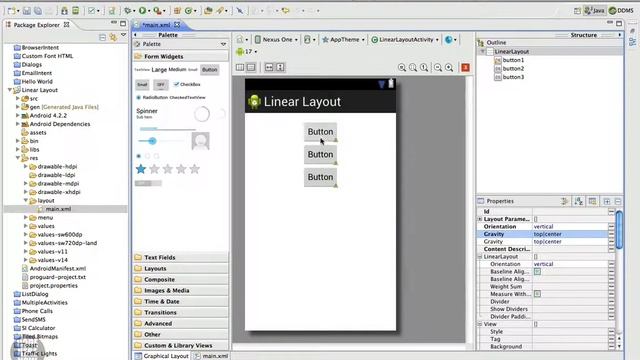Click the Switch widget in Palette
The image size is (640, 360).
148,183
